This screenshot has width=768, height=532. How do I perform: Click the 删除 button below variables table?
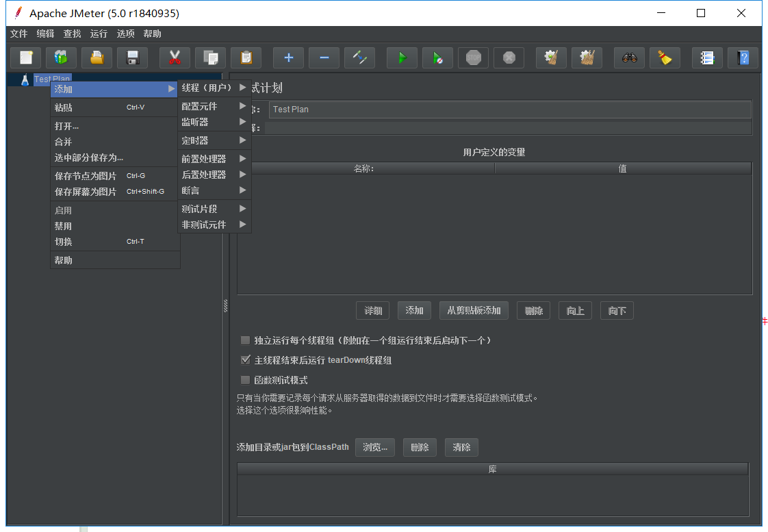533,311
